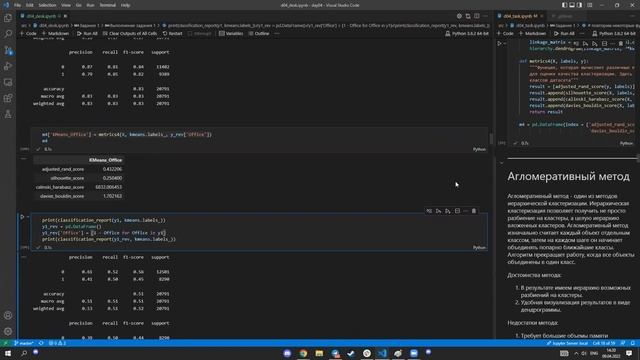Toggle the Outline view in notebook toolbar
This screenshot has width=640, height=360.
point(259,33)
